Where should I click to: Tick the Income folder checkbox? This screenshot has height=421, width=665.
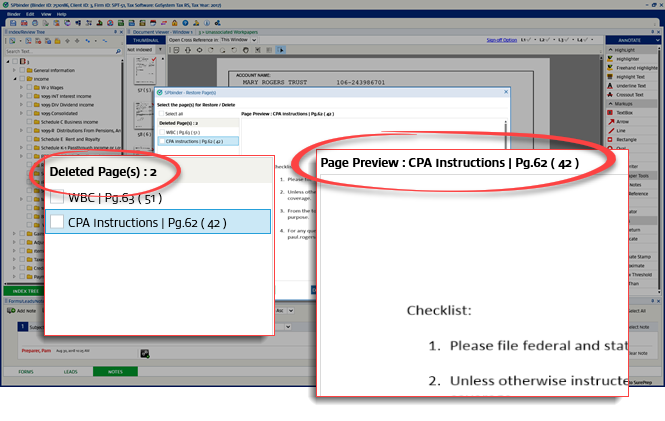click(x=22, y=79)
